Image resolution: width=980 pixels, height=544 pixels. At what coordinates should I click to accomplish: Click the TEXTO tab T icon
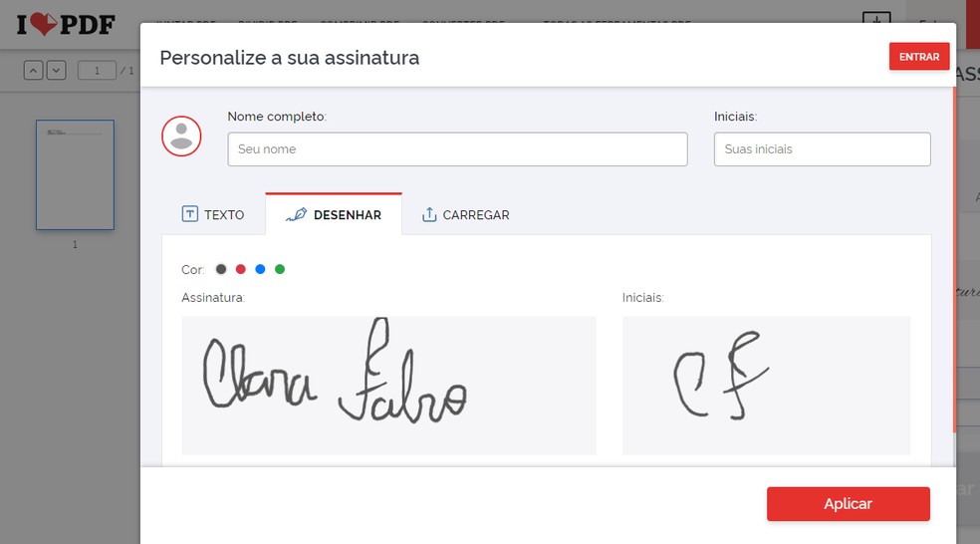point(190,214)
